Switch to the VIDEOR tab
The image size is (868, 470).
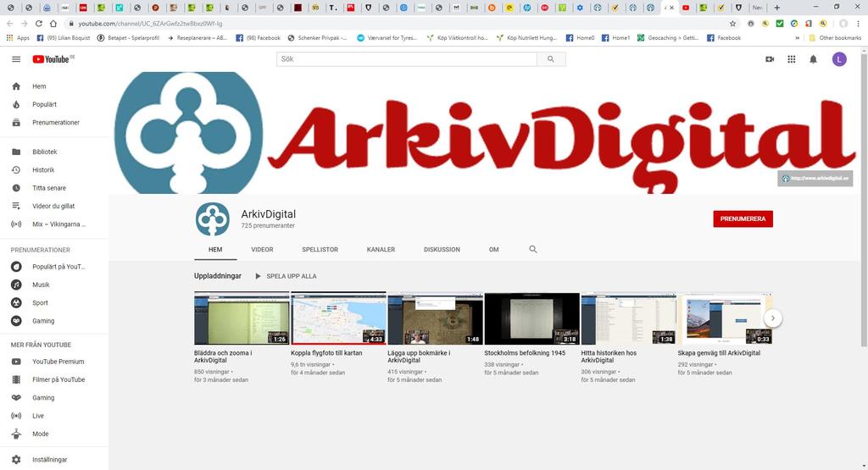tap(262, 249)
